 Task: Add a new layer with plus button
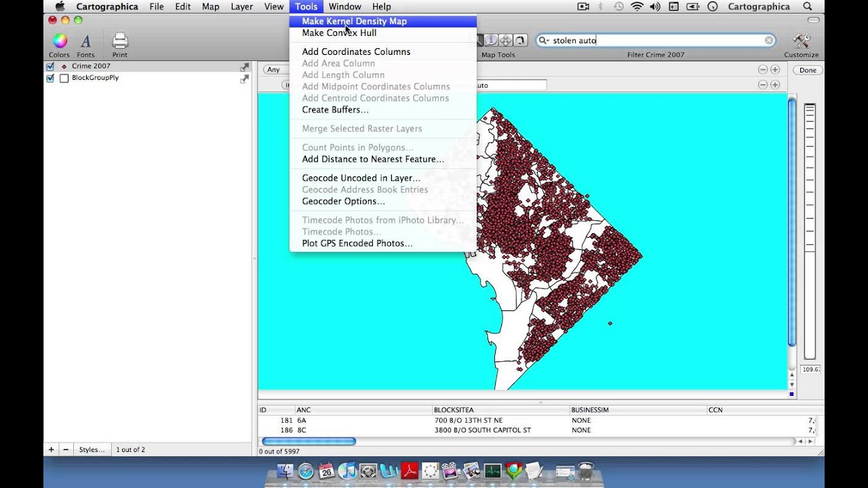point(51,449)
